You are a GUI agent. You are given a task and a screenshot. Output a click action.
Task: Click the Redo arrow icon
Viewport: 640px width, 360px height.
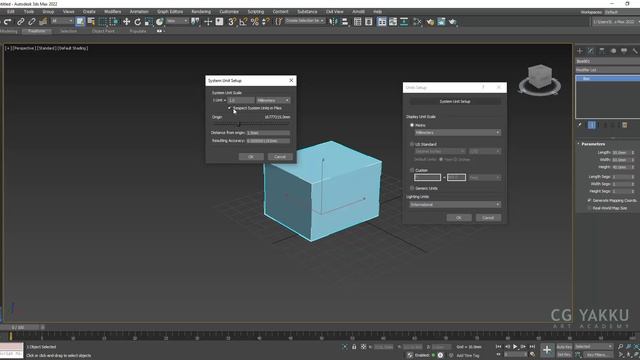click(8, 22)
